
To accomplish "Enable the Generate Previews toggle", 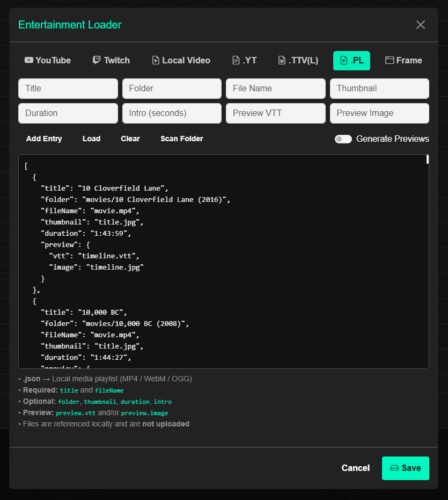I will click(x=343, y=139).
